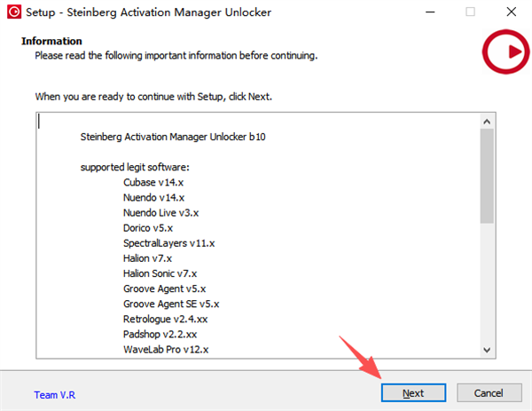Click the scrollbar up arrow
This screenshot has width=532, height=411.
(487, 120)
